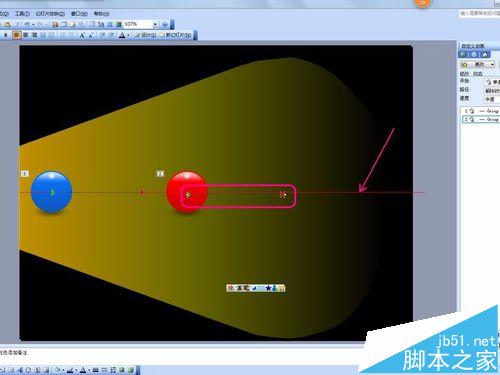
Task: Open the Speed (速度) dropdown
Action: point(492,99)
